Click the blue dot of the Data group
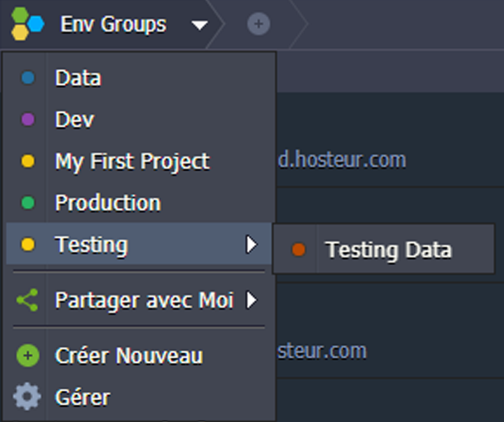This screenshot has height=422, width=504. tap(28, 78)
